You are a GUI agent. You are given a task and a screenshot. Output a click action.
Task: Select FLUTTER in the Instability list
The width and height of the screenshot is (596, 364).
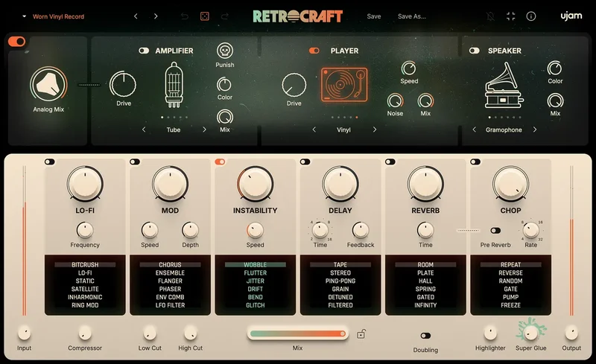click(255, 272)
